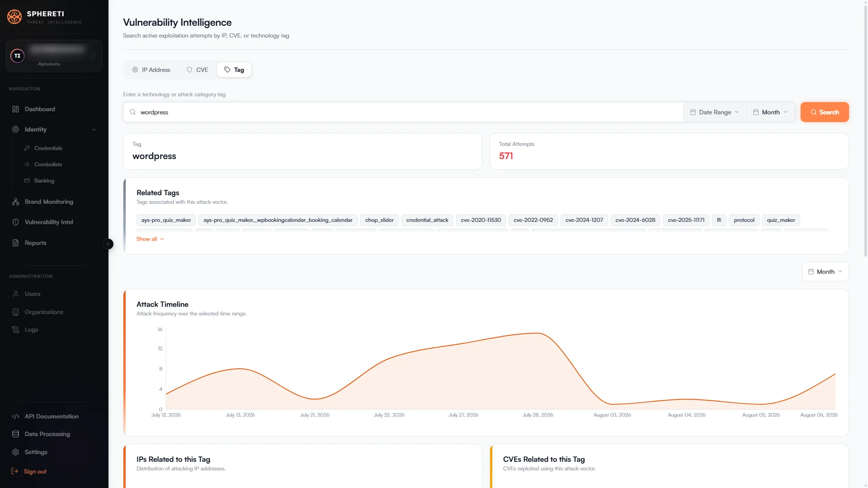Open the Month dropdown in search bar

[x=770, y=112]
